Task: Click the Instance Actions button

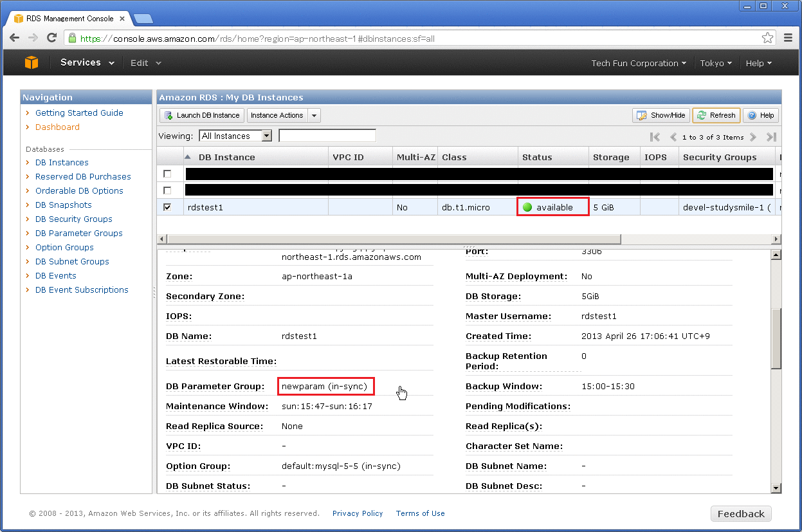Action: click(277, 115)
